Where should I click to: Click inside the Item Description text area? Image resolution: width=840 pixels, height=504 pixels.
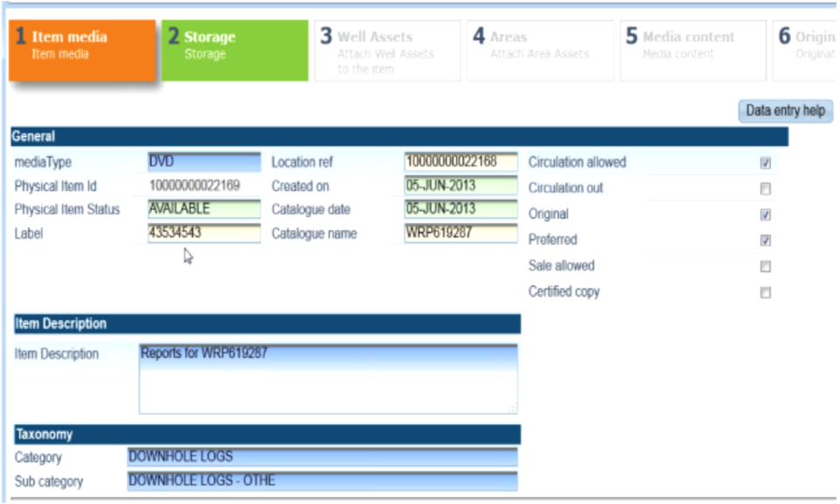click(x=328, y=379)
